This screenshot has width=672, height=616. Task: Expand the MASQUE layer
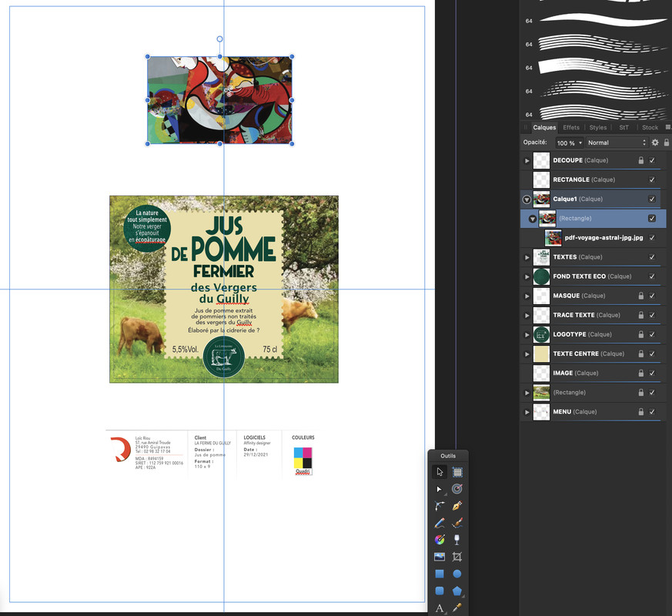(x=527, y=296)
